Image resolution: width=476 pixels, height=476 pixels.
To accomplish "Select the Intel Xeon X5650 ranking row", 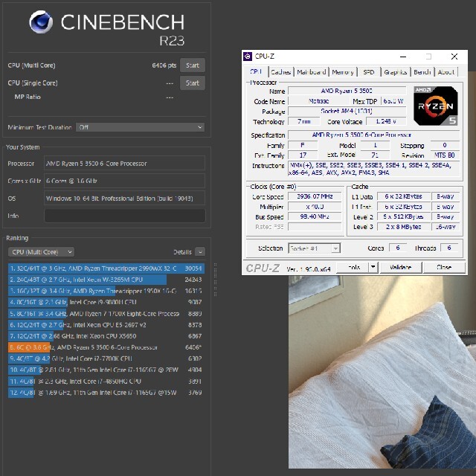I will [106, 336].
